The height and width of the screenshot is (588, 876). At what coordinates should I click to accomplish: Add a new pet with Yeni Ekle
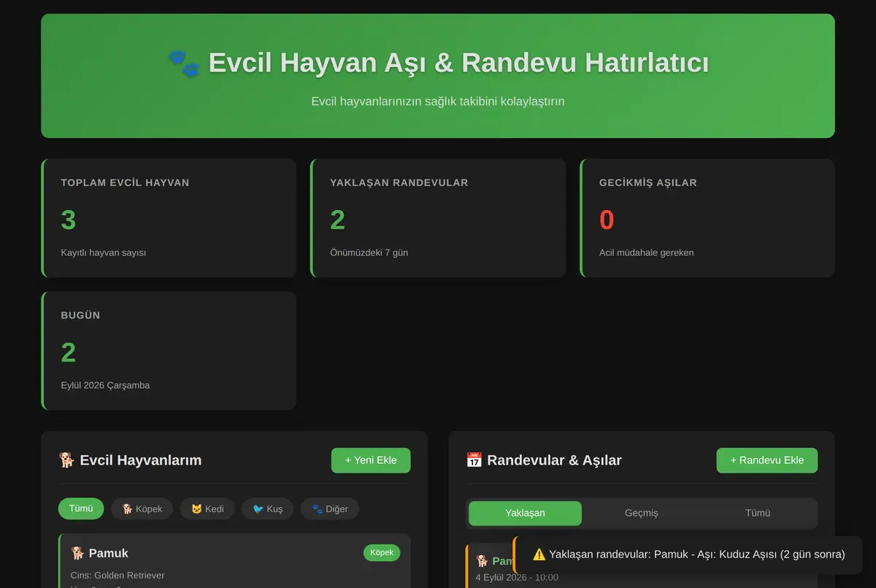click(x=371, y=460)
